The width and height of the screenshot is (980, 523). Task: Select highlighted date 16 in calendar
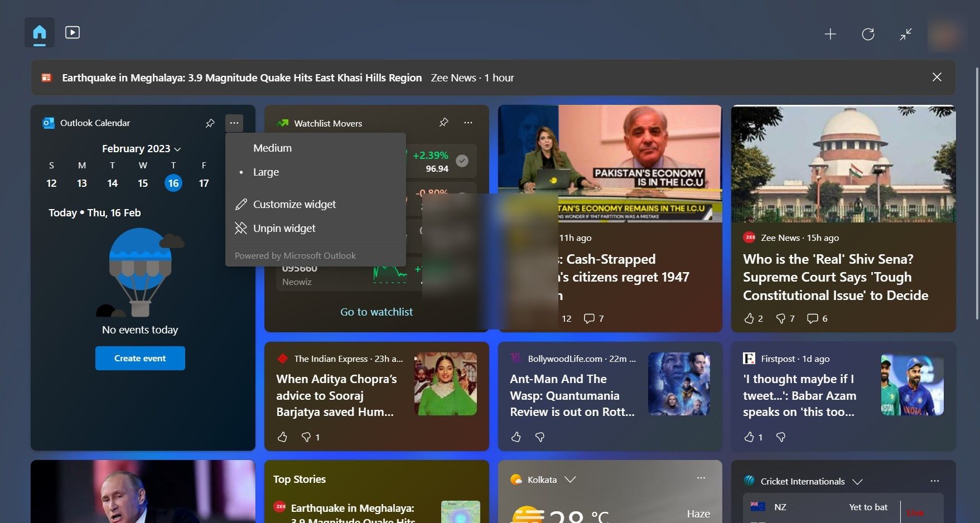click(x=173, y=183)
